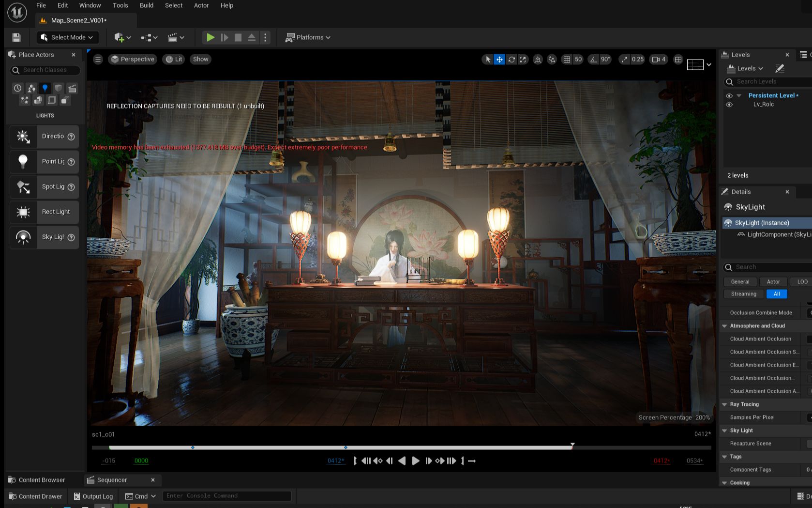Toggle grid snapping in the viewport
Screen dimensions: 812x508
[x=567, y=59]
